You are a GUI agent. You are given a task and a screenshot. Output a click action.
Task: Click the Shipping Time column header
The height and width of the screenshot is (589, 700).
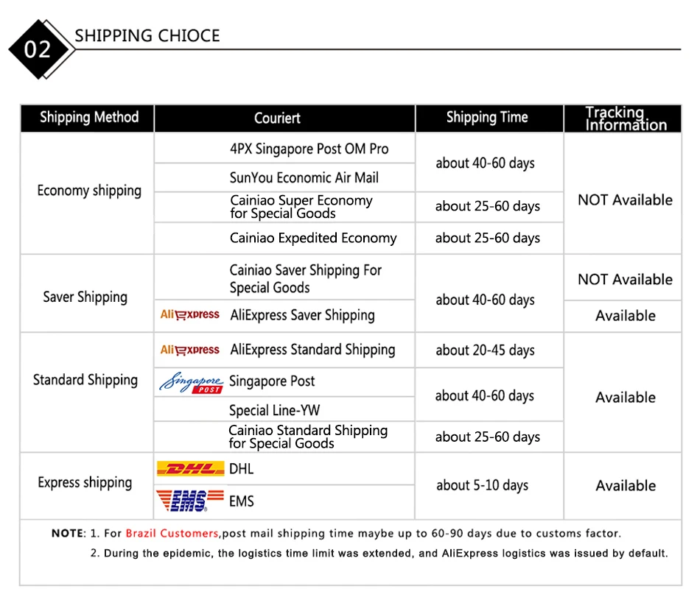coord(487,118)
